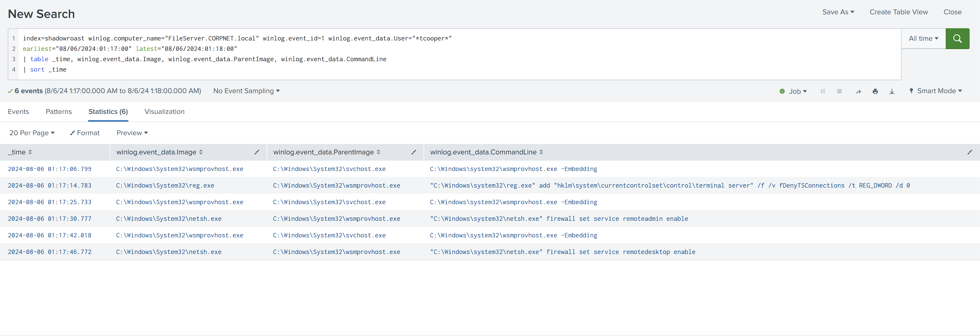Click reg.exe Image cell
980x336 pixels.
pyautogui.click(x=165, y=186)
